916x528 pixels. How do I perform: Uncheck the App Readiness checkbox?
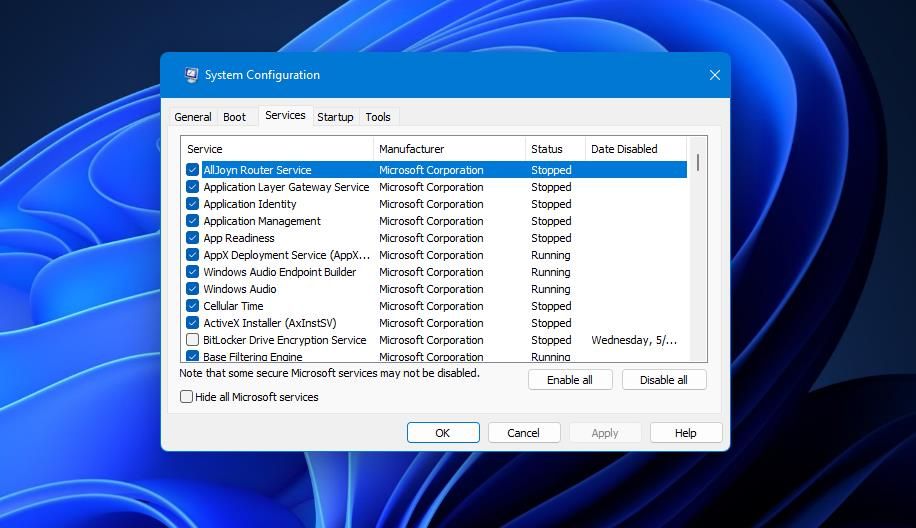coord(192,238)
